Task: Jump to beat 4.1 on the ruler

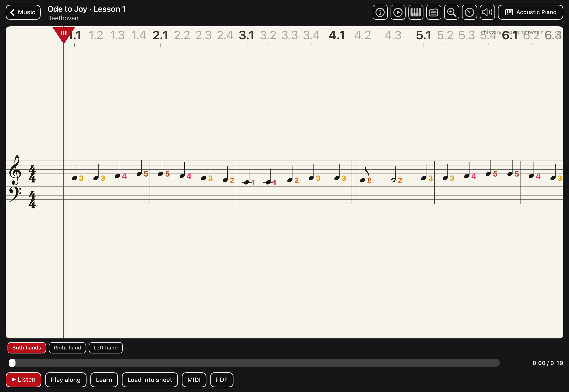Action: (x=337, y=35)
